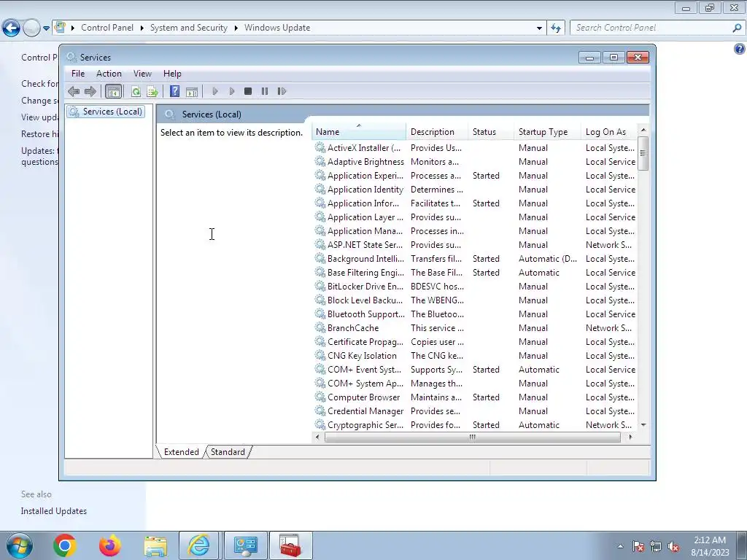Viewport: 747px width, 560px height.
Task: Open the recent pages dropdown arrow
Action: click(46, 28)
